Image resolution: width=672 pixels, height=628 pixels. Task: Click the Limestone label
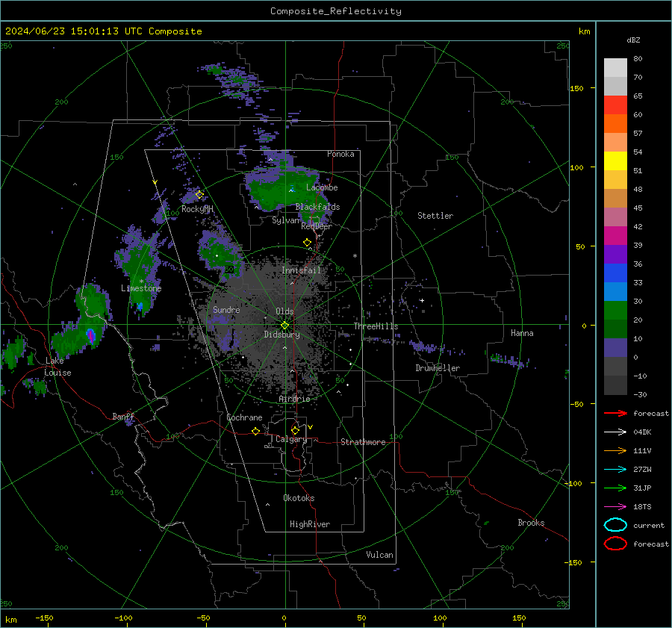(x=141, y=288)
